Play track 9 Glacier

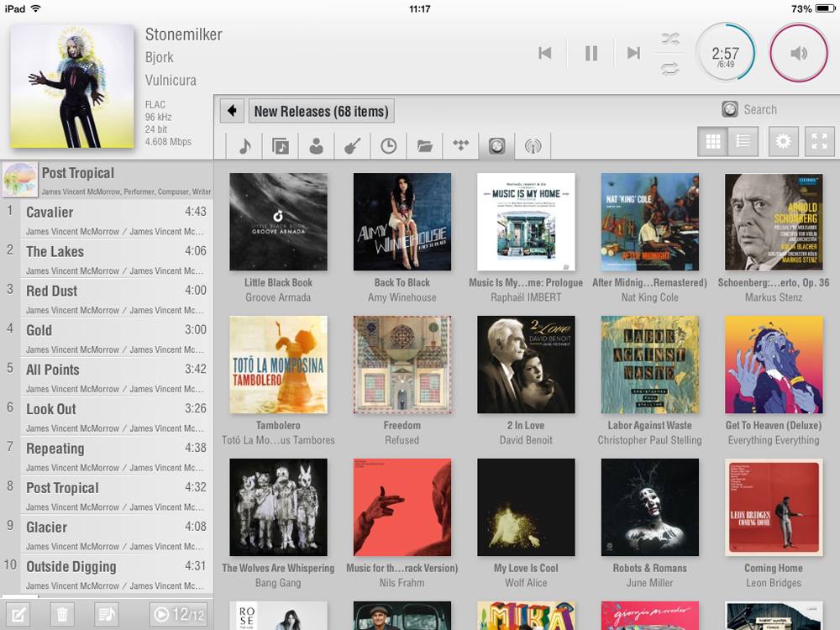pyautogui.click(x=108, y=535)
